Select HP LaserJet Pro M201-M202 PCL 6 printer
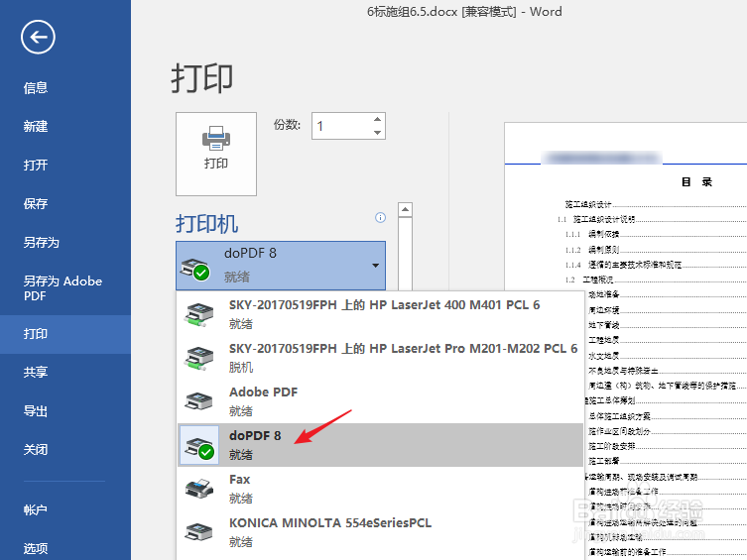747x560 pixels. [380, 358]
